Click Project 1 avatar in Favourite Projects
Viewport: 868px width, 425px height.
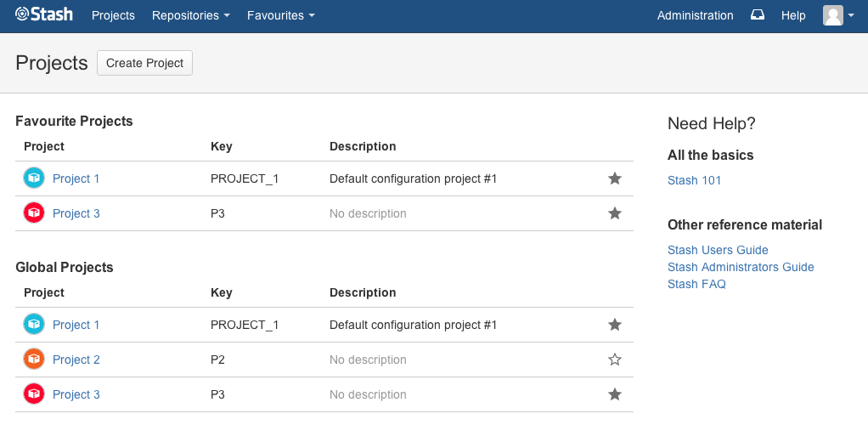(x=33, y=178)
